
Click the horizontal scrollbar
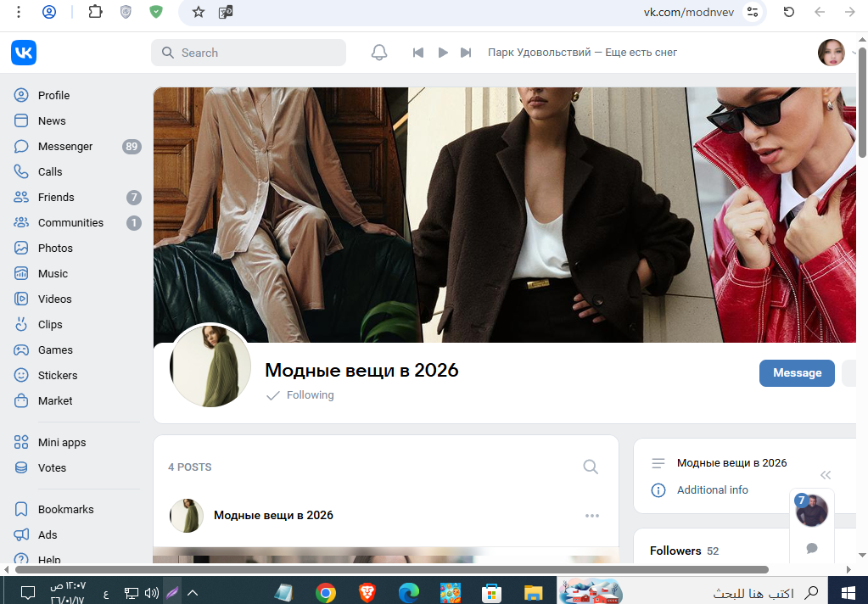point(391,570)
